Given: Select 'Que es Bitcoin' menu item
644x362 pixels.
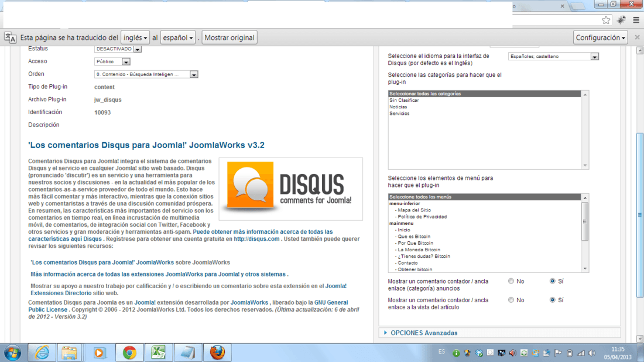Looking at the screenshot, I should tap(414, 236).
